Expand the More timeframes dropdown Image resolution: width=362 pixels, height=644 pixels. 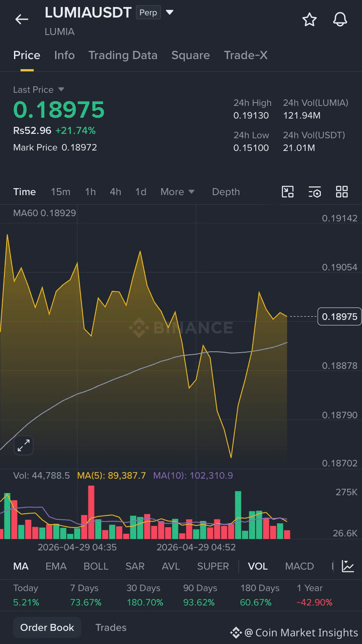click(178, 192)
